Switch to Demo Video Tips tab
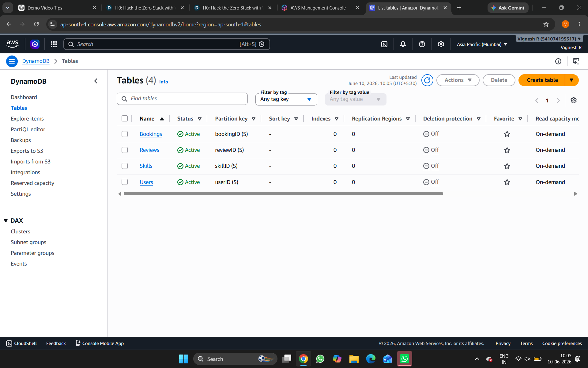 click(x=45, y=8)
